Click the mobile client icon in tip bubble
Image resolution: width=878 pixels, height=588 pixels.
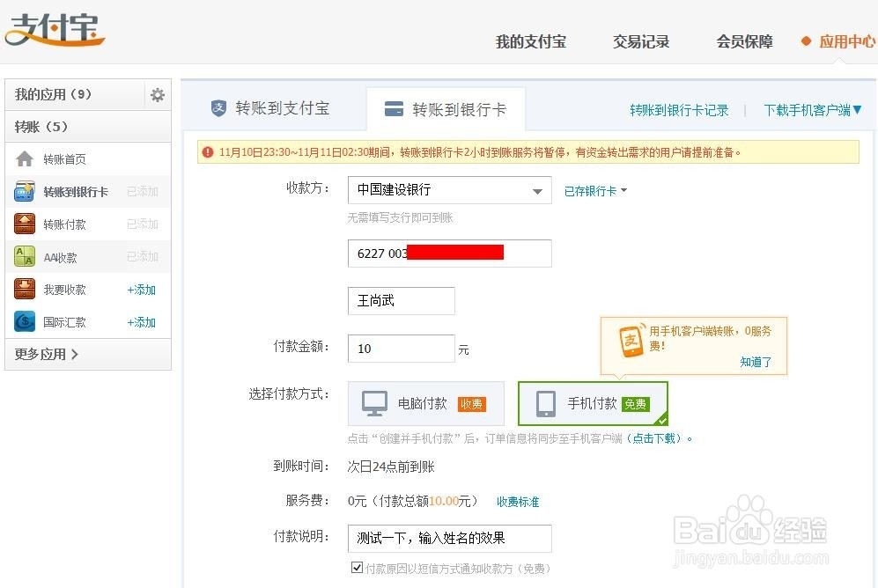(632, 340)
